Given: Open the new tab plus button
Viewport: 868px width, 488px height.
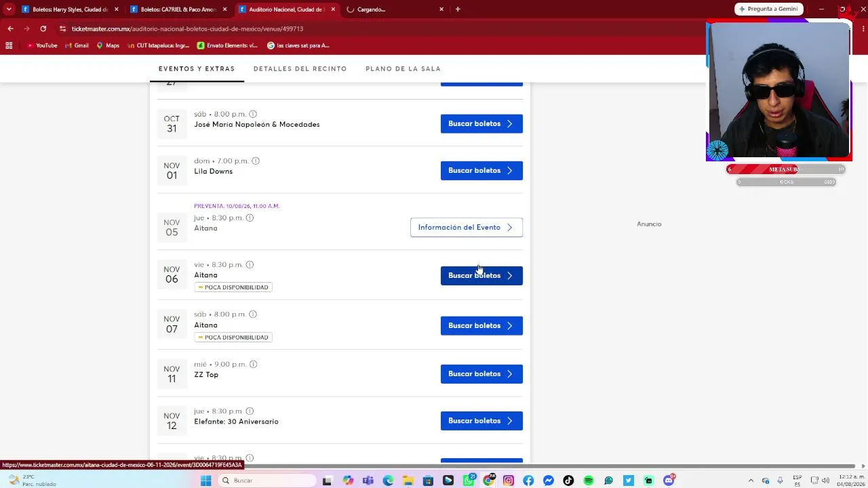Looking at the screenshot, I should click(458, 9).
